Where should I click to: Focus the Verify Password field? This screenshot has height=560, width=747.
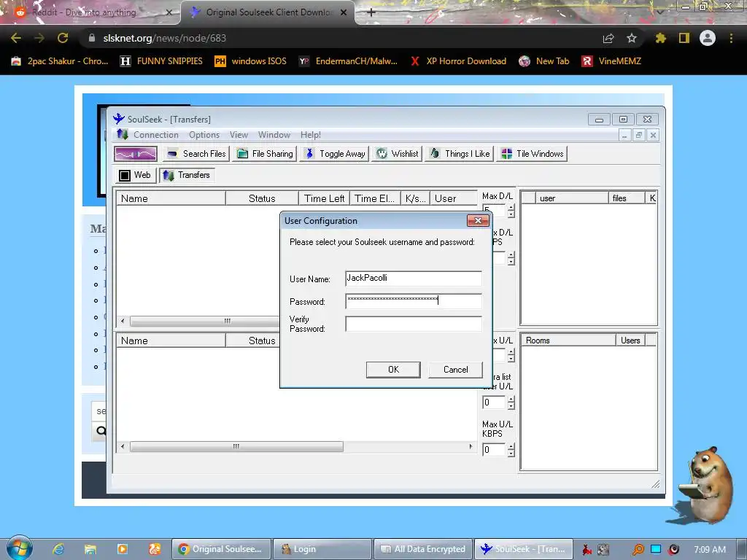(x=414, y=324)
